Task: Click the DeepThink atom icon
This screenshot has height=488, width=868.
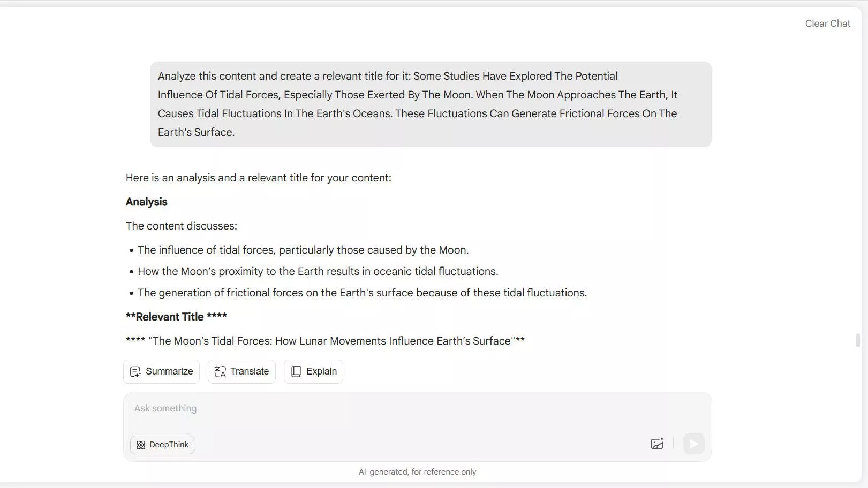Action: [x=141, y=445]
